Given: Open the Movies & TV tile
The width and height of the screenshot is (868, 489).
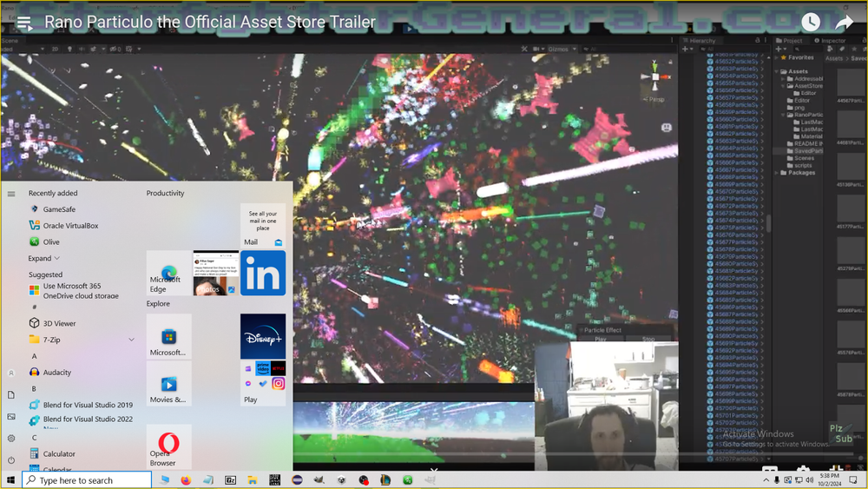Looking at the screenshot, I should (x=169, y=384).
